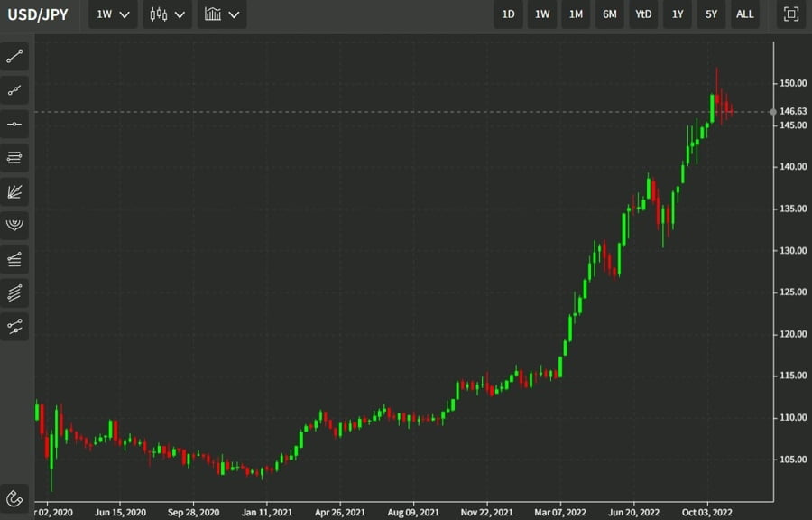Viewport: 812px width, 520px height.
Task: Choose the 1M time range
Action: [576, 14]
